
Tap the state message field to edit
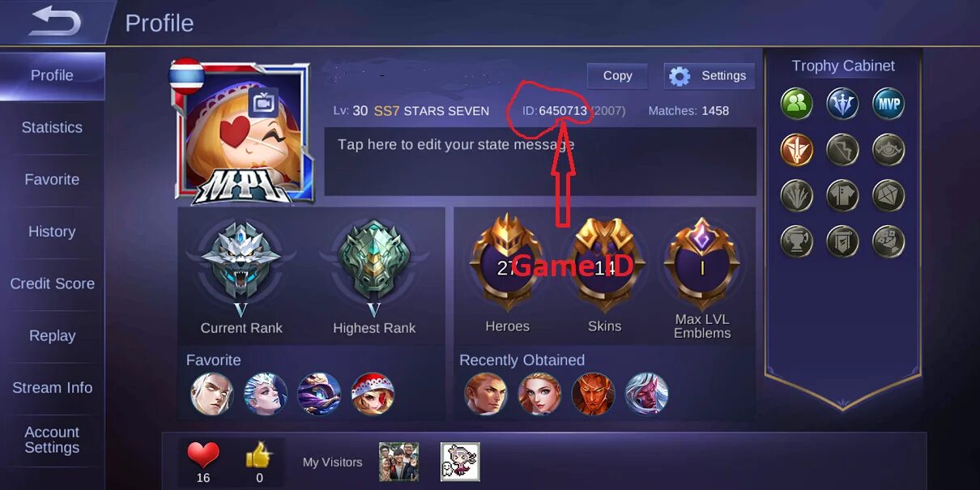(540, 161)
